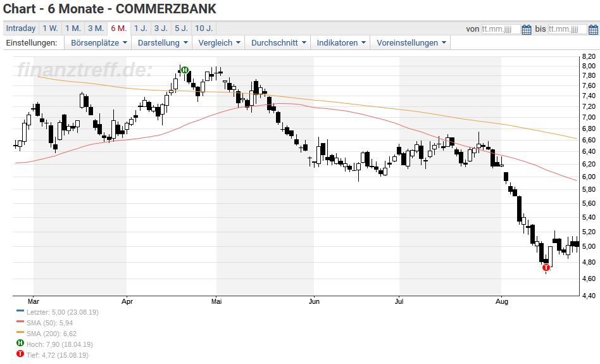Image resolution: width=600 pixels, height=364 pixels.
Task: Click the 6,00 price axis label
Action: click(x=589, y=177)
